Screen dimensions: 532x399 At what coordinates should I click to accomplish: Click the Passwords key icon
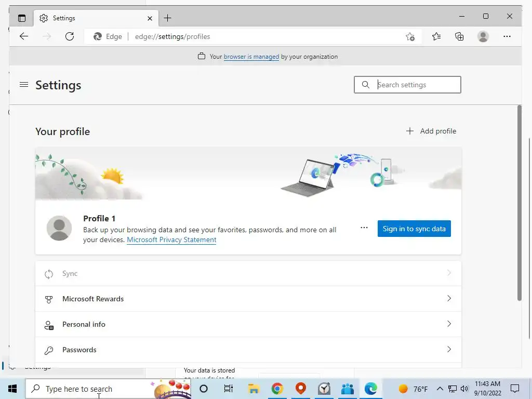49,350
